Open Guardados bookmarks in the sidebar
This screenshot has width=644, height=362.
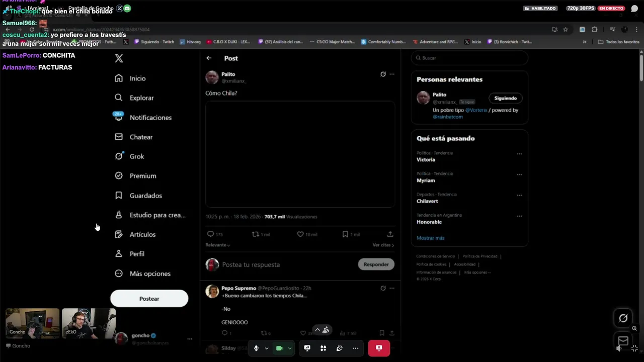(x=138, y=196)
